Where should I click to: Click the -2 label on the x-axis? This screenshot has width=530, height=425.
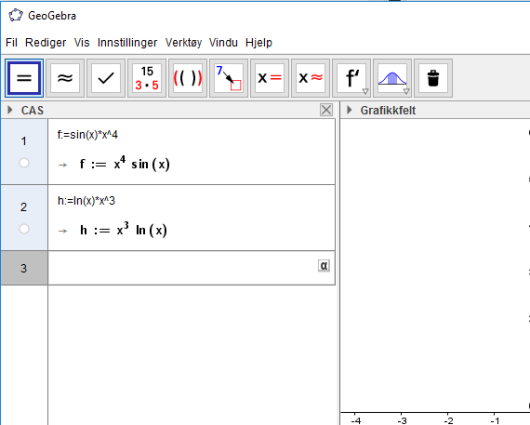[448, 421]
